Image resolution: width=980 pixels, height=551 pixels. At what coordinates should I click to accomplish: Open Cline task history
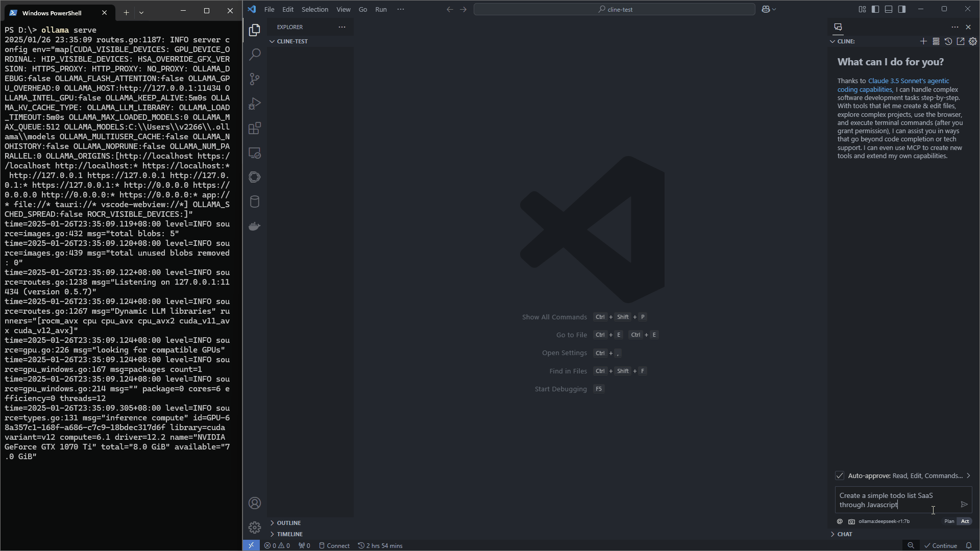pos(948,41)
